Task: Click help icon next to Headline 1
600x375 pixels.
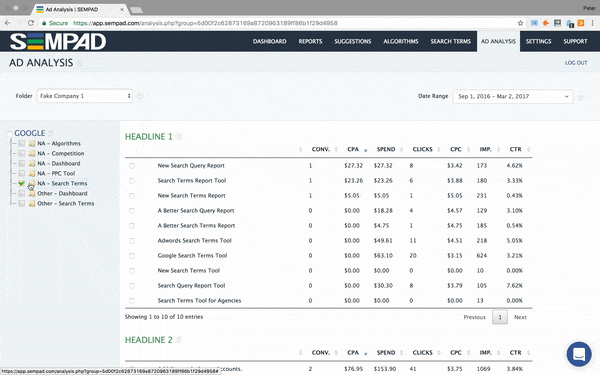Action: point(179,137)
